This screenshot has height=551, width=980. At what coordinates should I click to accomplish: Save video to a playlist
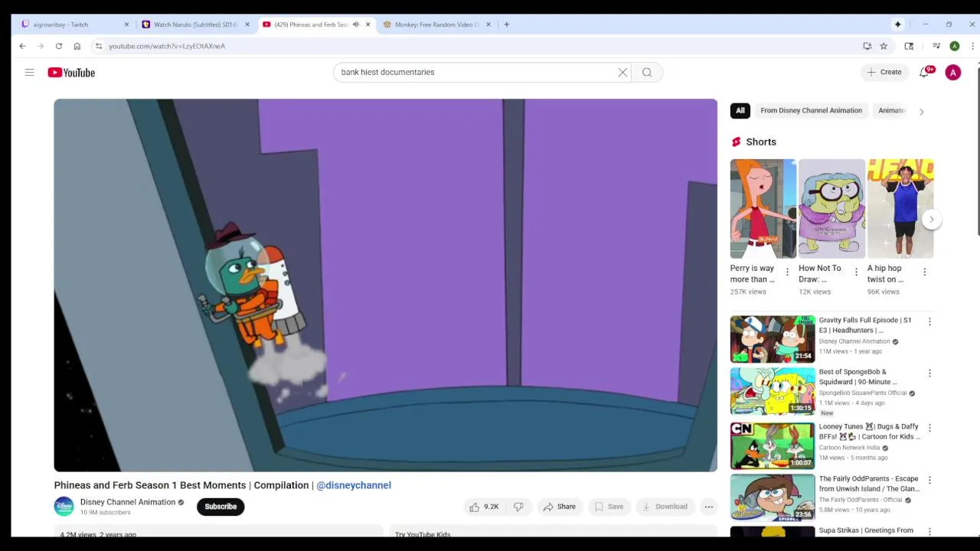[x=609, y=507]
